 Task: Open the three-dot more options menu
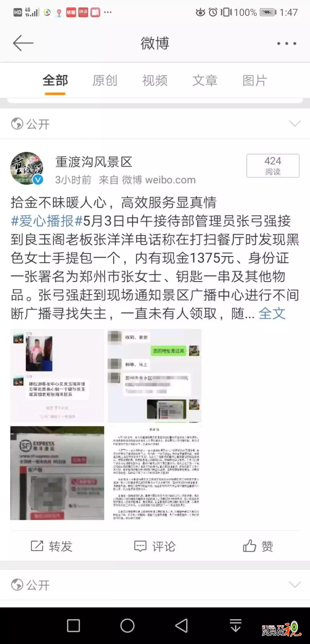(286, 43)
